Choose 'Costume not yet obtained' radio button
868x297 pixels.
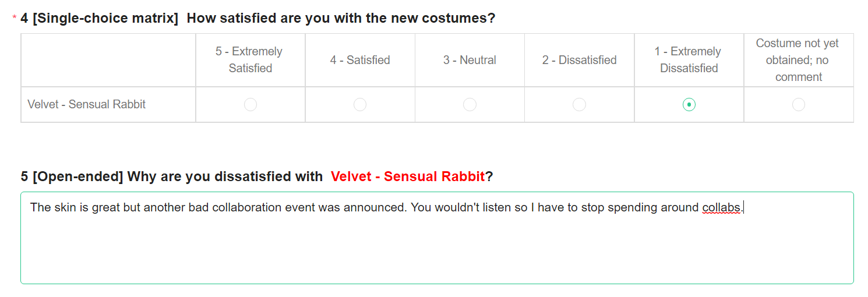tap(799, 105)
